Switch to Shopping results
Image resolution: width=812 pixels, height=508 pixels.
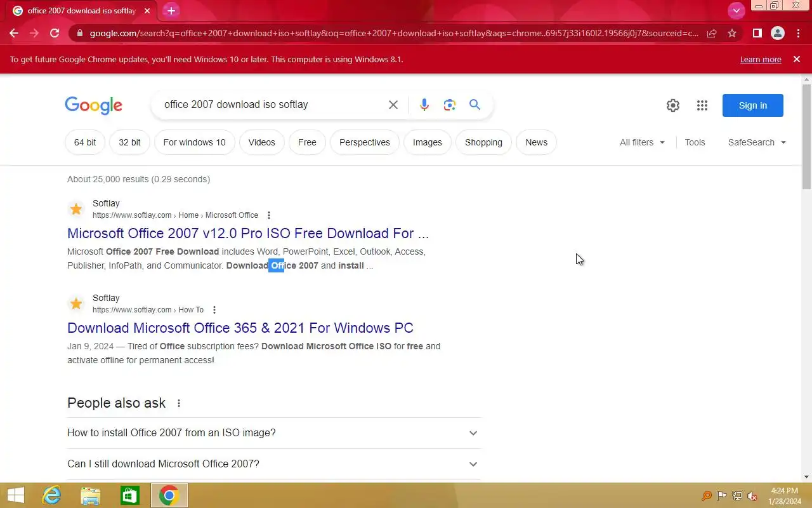(483, 142)
